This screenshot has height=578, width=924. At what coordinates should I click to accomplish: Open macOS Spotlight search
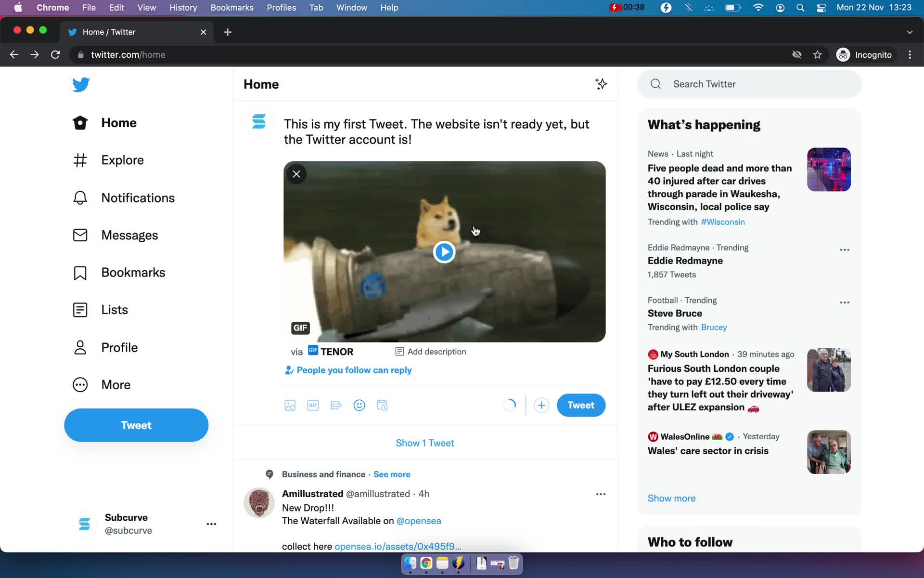click(x=800, y=8)
